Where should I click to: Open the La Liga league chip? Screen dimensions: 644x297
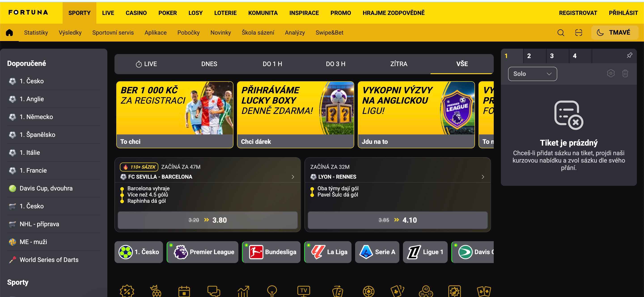328,252
